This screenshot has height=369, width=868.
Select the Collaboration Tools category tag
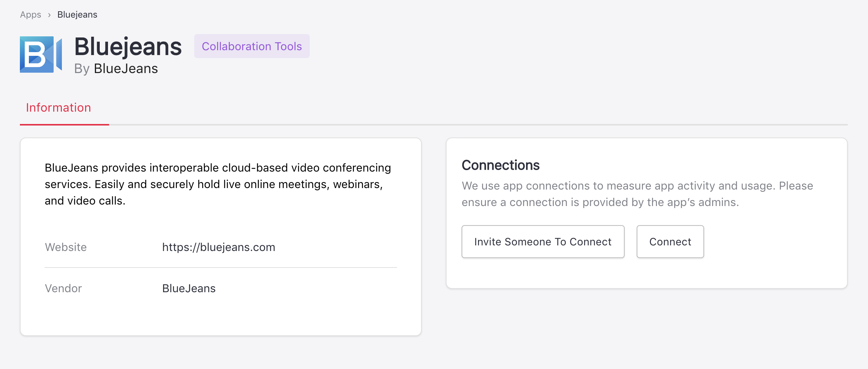252,46
